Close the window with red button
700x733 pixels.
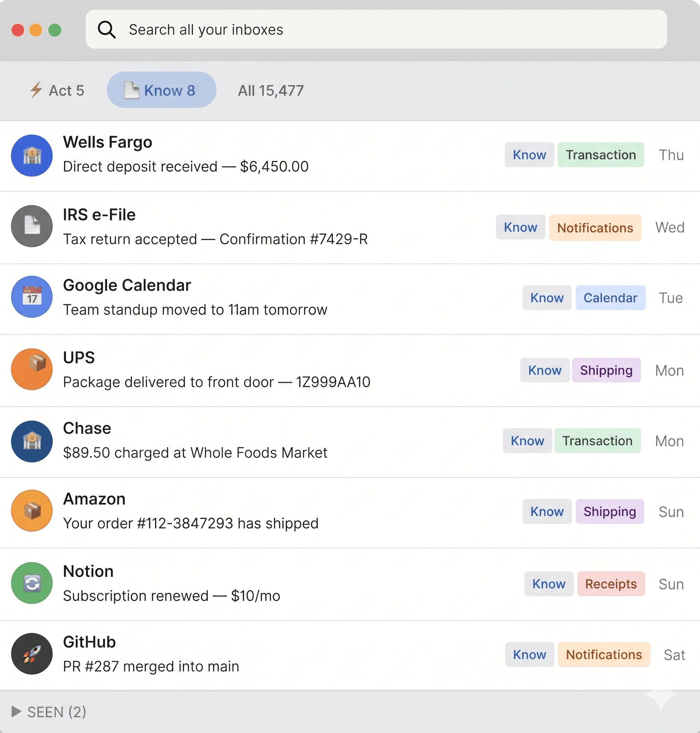18,30
